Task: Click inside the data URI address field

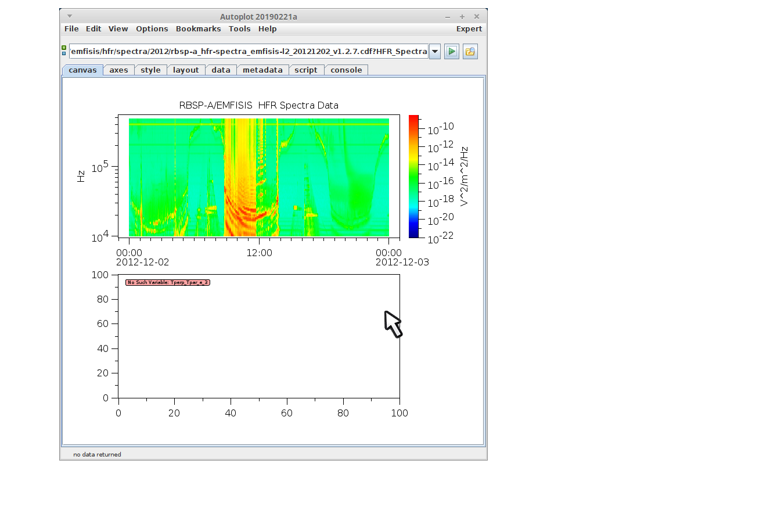Action: (249, 52)
